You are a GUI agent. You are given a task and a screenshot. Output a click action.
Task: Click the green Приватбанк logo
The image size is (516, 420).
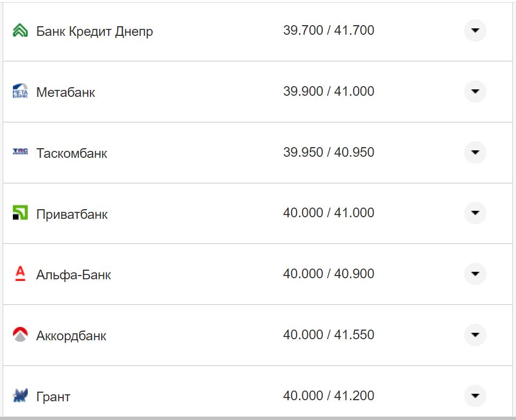tap(19, 213)
